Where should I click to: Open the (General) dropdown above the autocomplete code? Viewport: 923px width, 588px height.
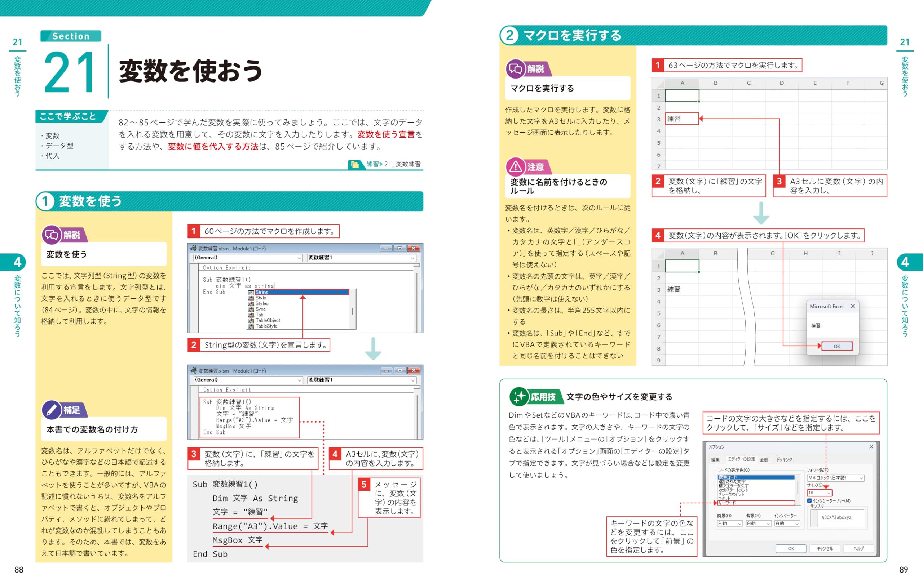point(248,258)
